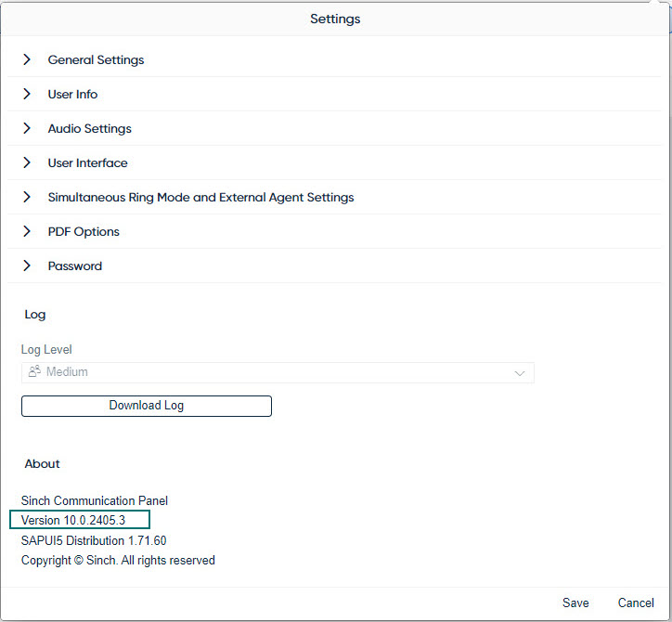Click the arrow icon next to PDF Options

click(27, 231)
